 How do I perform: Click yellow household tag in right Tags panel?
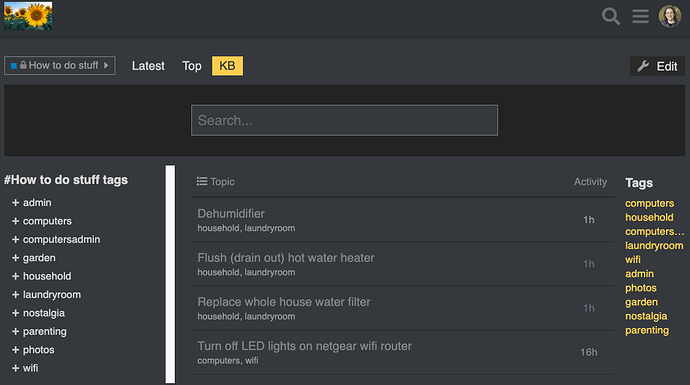point(649,217)
